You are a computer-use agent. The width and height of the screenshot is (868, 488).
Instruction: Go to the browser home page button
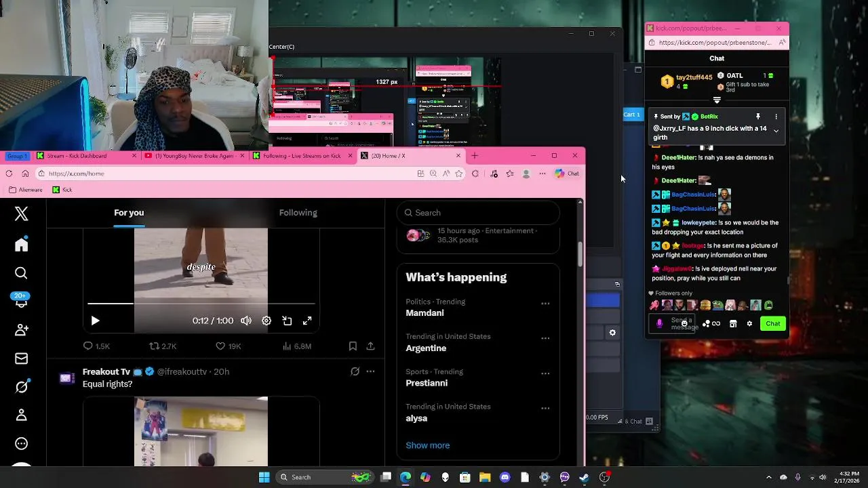[x=25, y=174]
